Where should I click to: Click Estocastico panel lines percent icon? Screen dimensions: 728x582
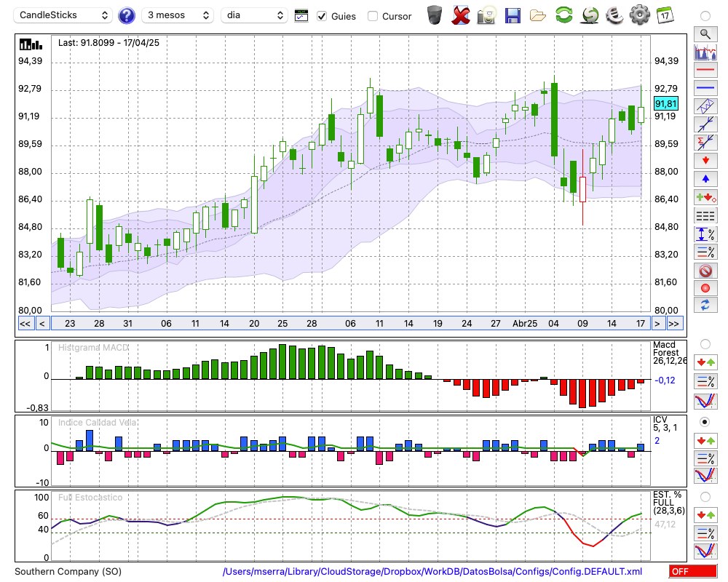point(705,533)
